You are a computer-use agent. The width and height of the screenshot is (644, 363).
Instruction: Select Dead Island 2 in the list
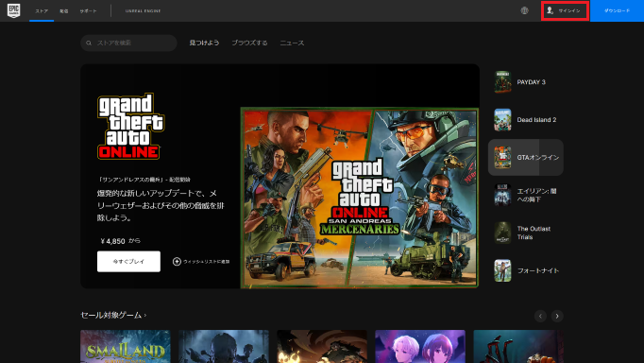(x=526, y=120)
